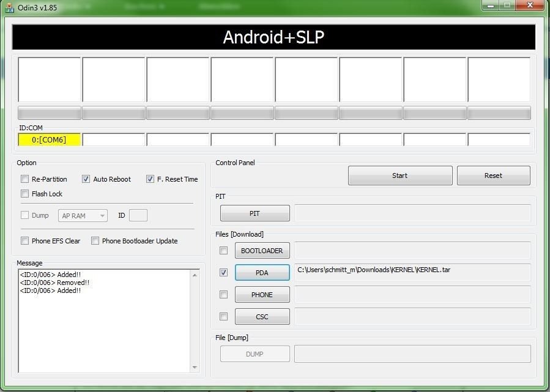Image resolution: width=550 pixels, height=392 pixels.
Task: Click the Odin3 app icon in title bar
Action: tap(9, 7)
